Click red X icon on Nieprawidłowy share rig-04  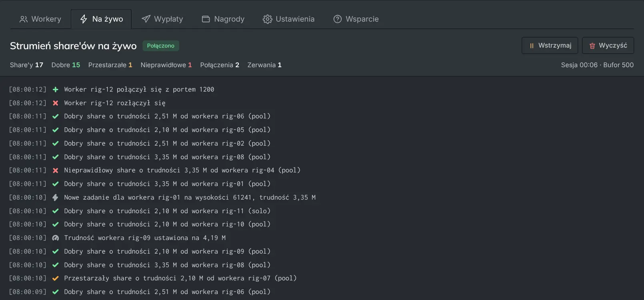pyautogui.click(x=56, y=170)
